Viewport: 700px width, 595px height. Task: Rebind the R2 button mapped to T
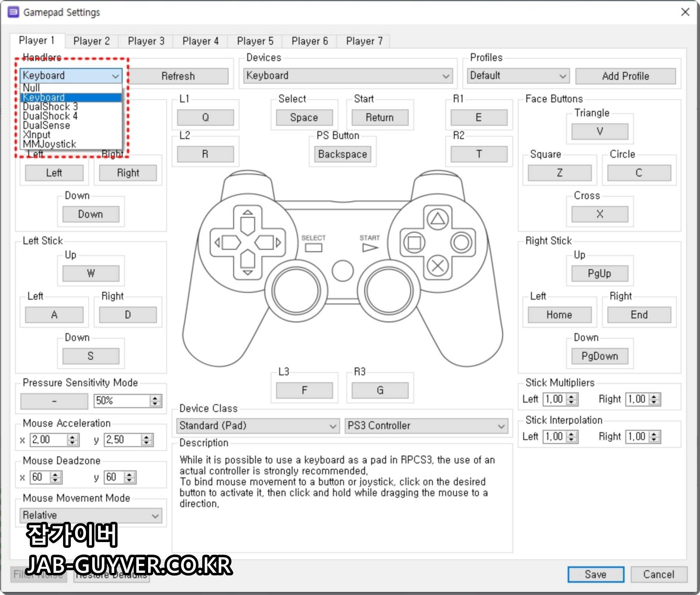479,154
